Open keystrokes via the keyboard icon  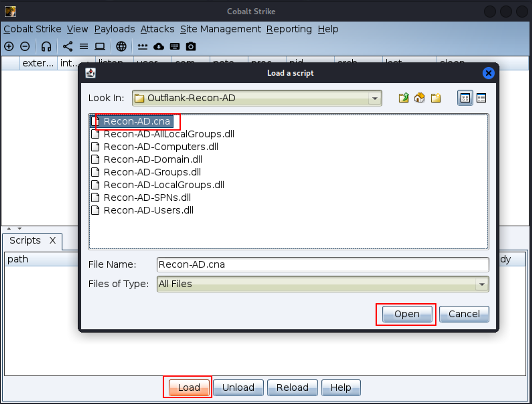[x=175, y=46]
